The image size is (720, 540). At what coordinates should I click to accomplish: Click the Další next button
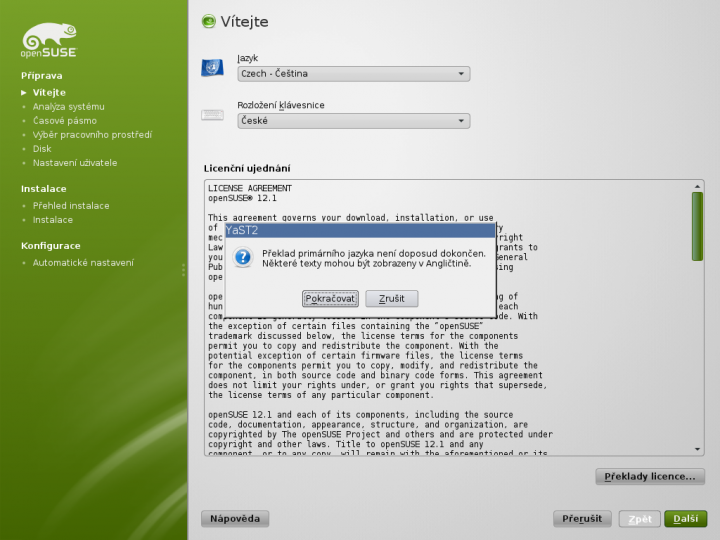[x=686, y=518]
